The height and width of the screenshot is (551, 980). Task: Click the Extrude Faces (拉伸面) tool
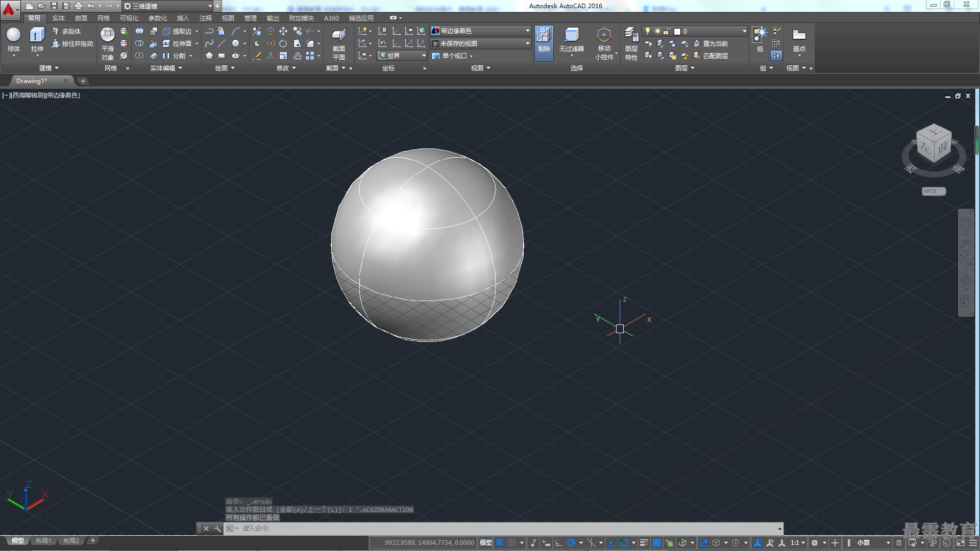click(177, 44)
